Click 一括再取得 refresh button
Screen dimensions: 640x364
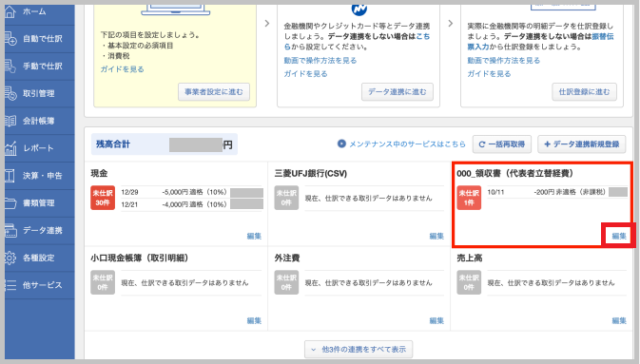click(502, 144)
